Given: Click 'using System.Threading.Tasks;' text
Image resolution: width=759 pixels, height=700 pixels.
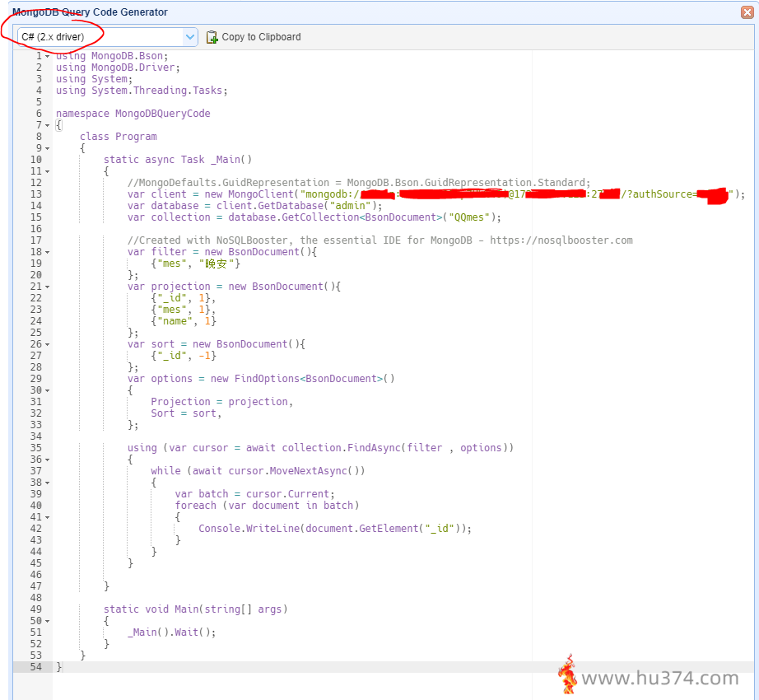Looking at the screenshot, I should click(x=142, y=91).
